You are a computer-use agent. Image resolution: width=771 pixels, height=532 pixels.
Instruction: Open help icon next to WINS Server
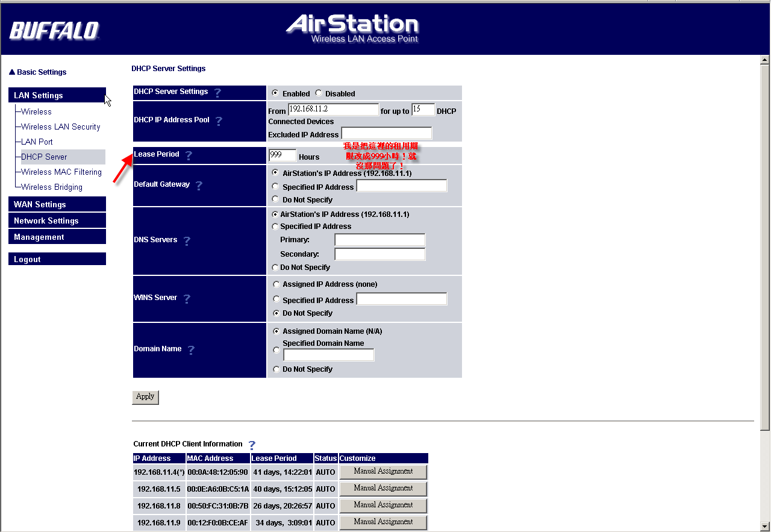[x=187, y=299]
